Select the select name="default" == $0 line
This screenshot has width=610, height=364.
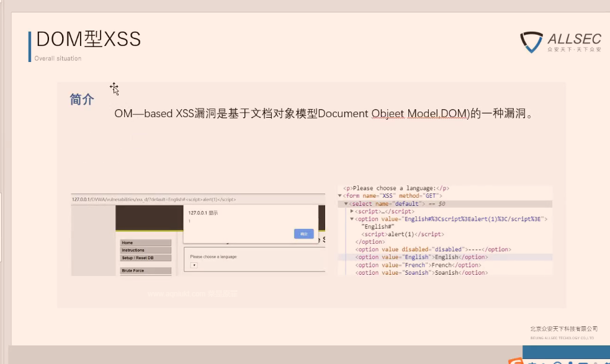tap(445, 203)
